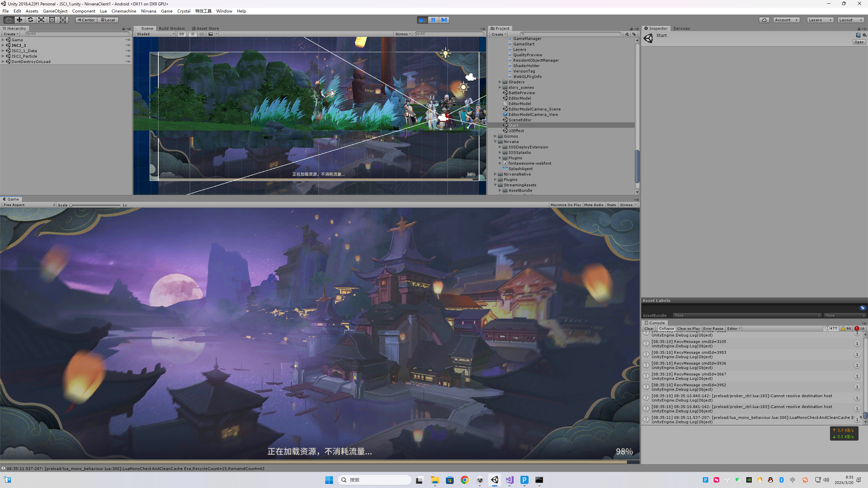Select the Rotate tool icon

[30, 20]
